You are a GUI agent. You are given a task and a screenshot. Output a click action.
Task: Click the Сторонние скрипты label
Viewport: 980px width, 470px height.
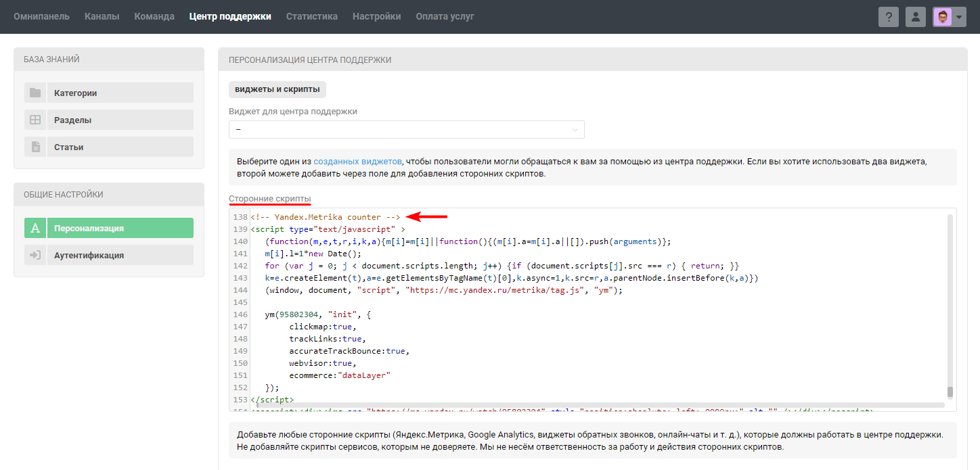pyautogui.click(x=270, y=198)
